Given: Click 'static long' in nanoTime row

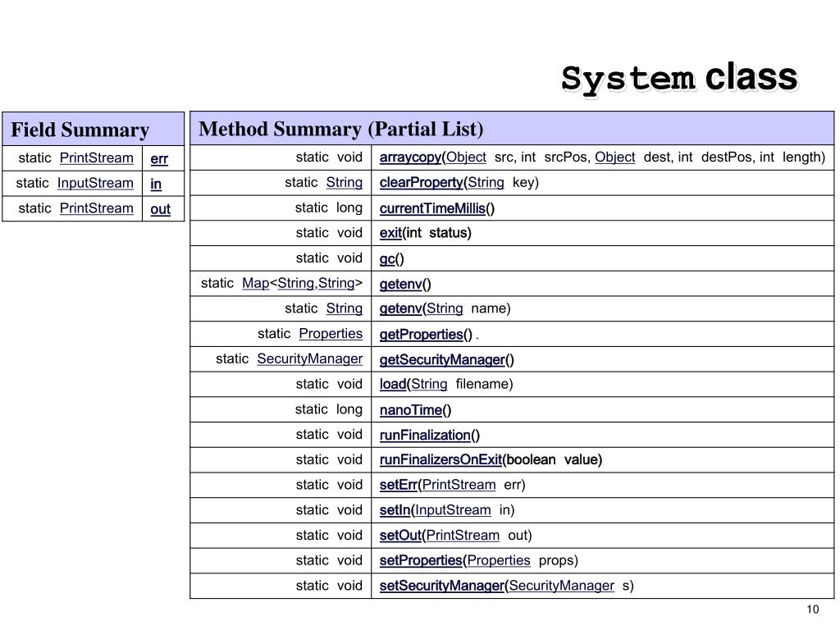Looking at the screenshot, I should pos(329,409).
